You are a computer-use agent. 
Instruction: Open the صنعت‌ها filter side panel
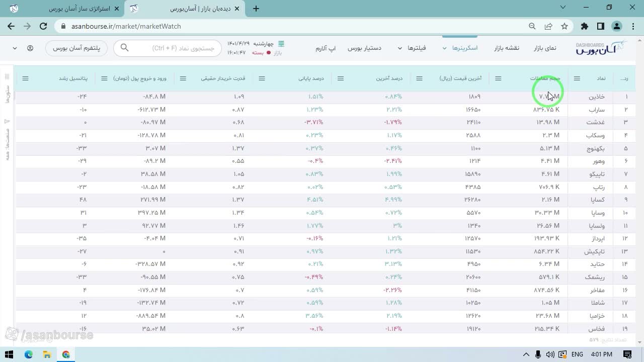tap(7, 139)
